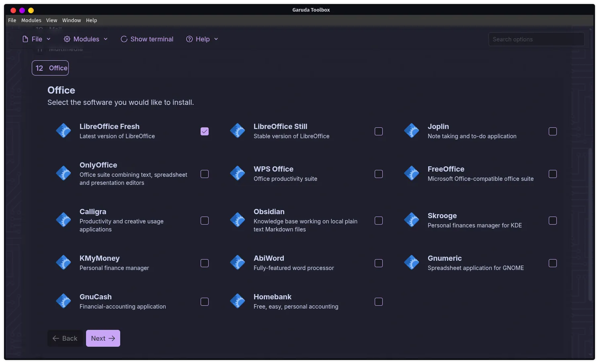Screen dimensions: 599x364
Task: Click the WPS Office package icon
Action: click(x=238, y=173)
